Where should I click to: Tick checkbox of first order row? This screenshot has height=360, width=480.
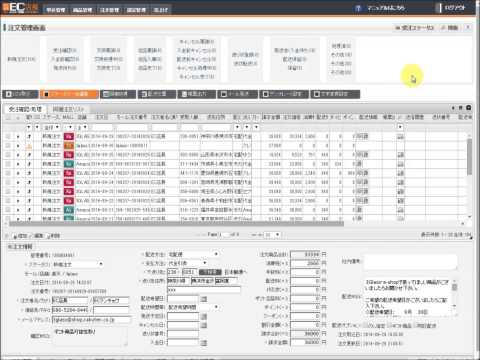(x=8, y=136)
